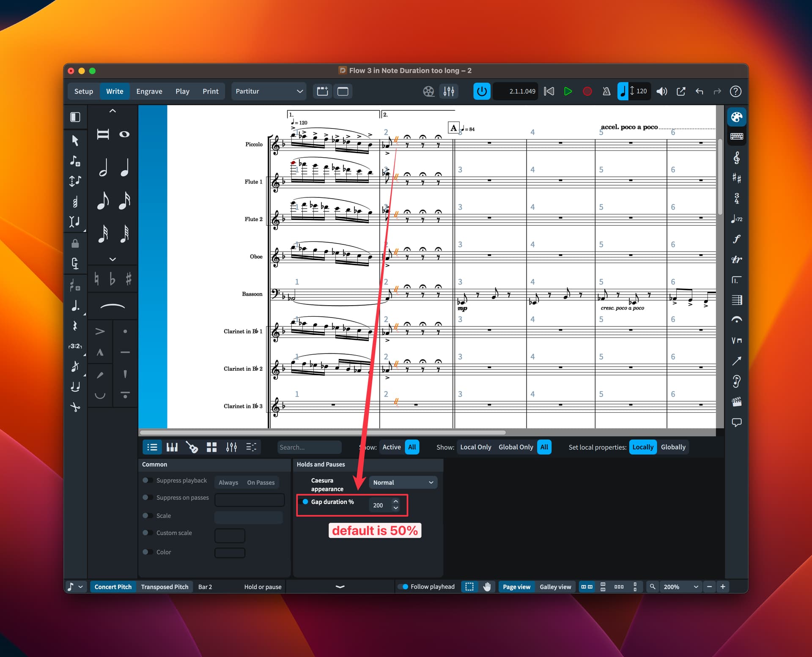This screenshot has height=657, width=812.
Task: Open the 200% zoom dropdown
Action: (680, 587)
